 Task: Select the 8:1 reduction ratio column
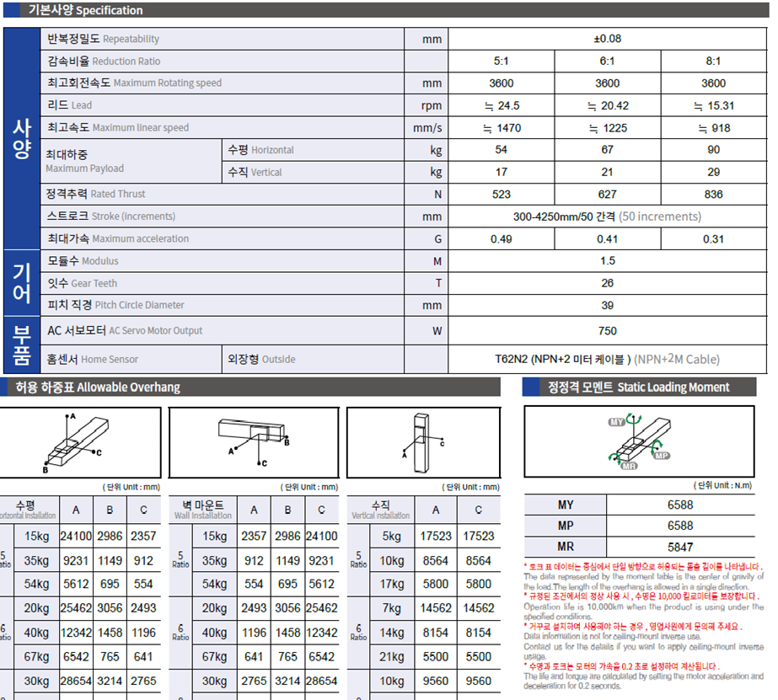click(x=712, y=61)
